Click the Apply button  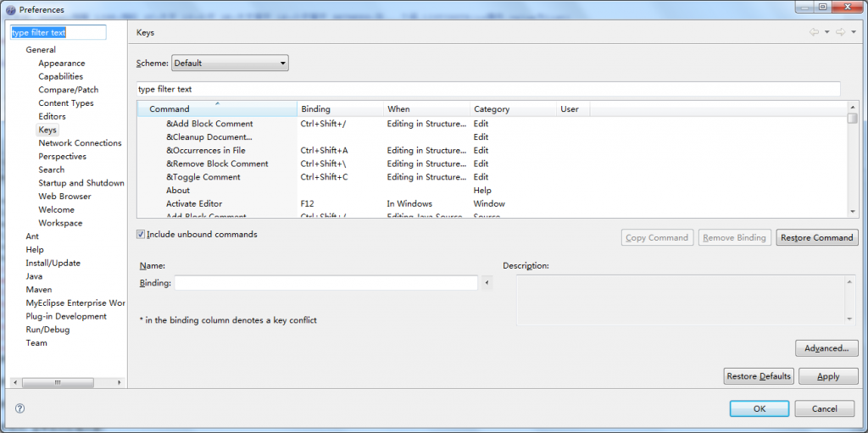[829, 376]
